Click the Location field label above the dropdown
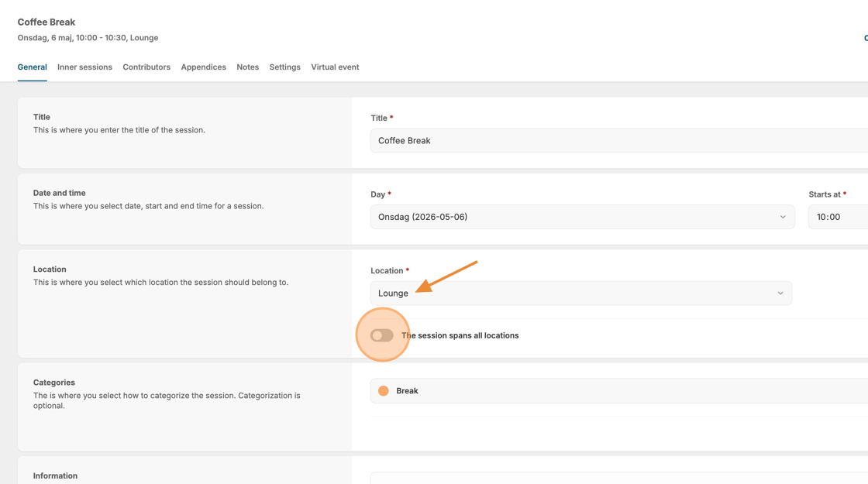This screenshot has width=868, height=484. pos(387,270)
